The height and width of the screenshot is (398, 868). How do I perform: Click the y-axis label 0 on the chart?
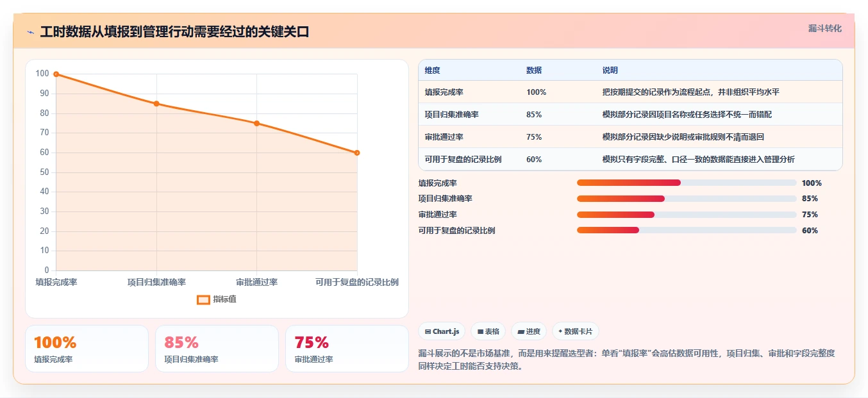(x=47, y=270)
